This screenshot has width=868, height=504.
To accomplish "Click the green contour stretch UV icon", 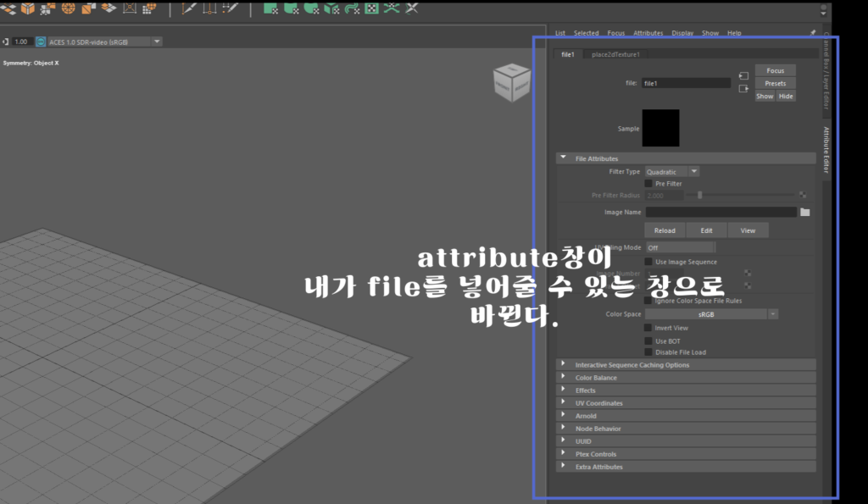I will [x=352, y=8].
